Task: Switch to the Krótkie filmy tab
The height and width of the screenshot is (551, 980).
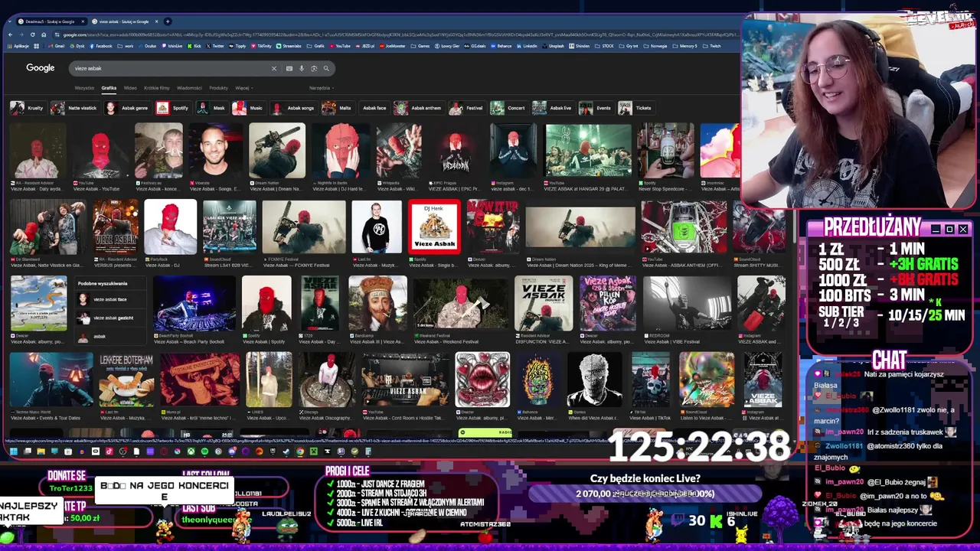Action: tap(157, 88)
